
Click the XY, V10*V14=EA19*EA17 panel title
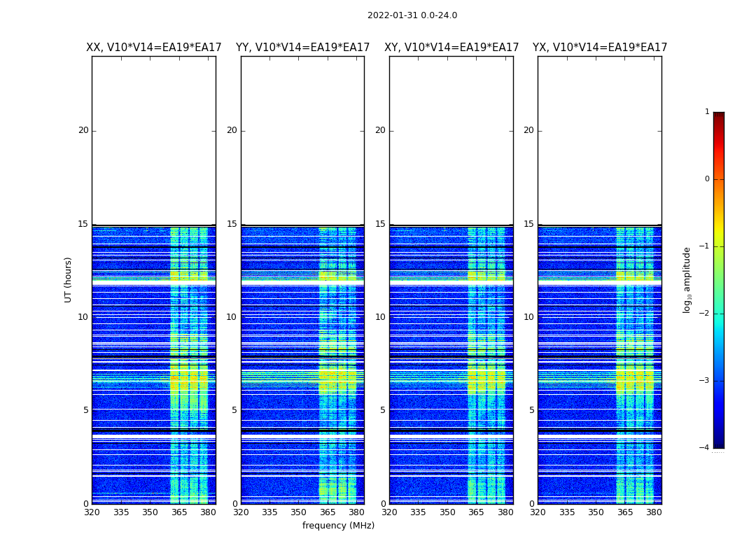click(x=451, y=48)
